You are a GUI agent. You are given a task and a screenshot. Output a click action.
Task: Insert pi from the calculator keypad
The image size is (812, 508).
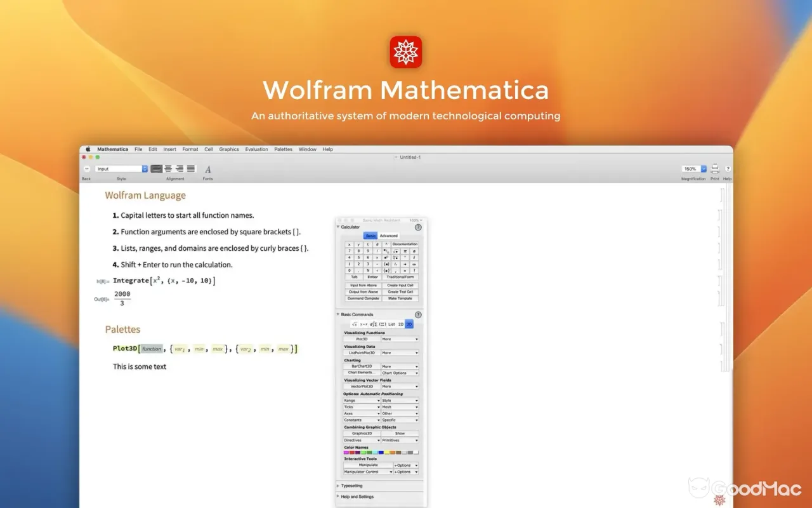pyautogui.click(x=405, y=251)
